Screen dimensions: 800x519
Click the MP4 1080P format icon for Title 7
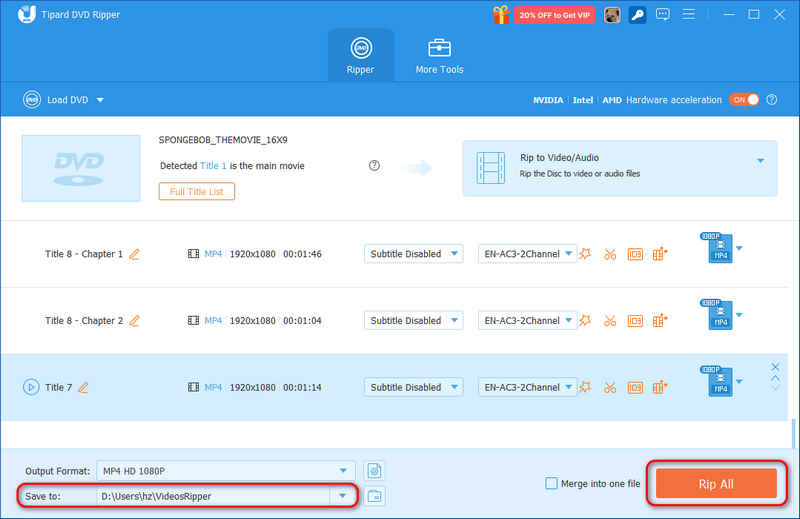point(717,382)
